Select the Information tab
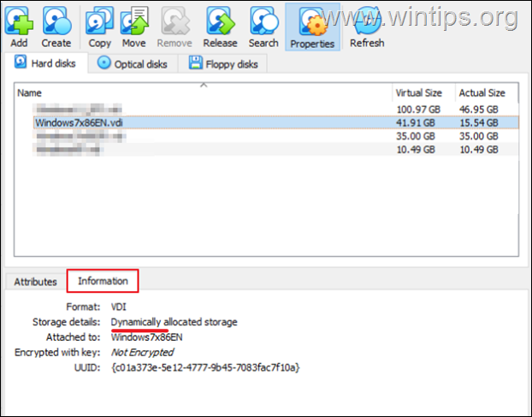This screenshot has height=417, width=532. point(103,281)
